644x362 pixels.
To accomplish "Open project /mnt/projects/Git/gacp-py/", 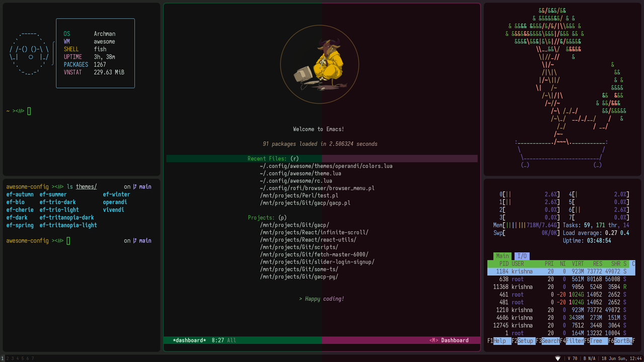I will (299, 277).
